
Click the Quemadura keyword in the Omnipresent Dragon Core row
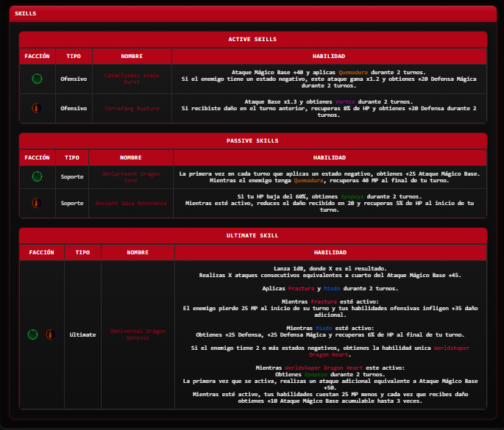(x=308, y=181)
